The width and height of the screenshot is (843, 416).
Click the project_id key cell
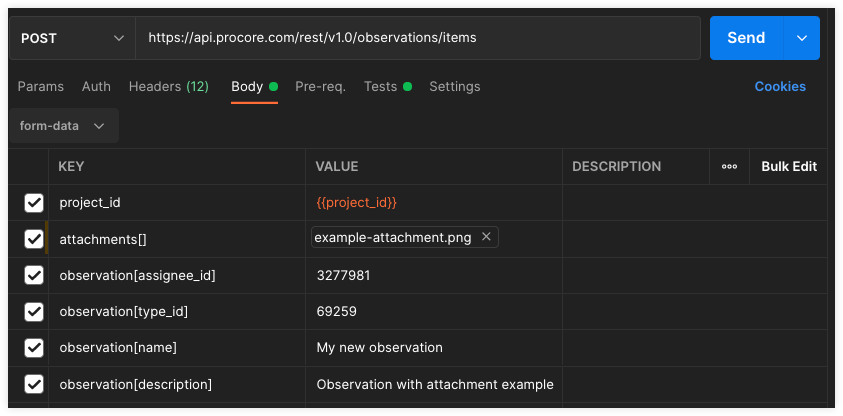coord(177,203)
